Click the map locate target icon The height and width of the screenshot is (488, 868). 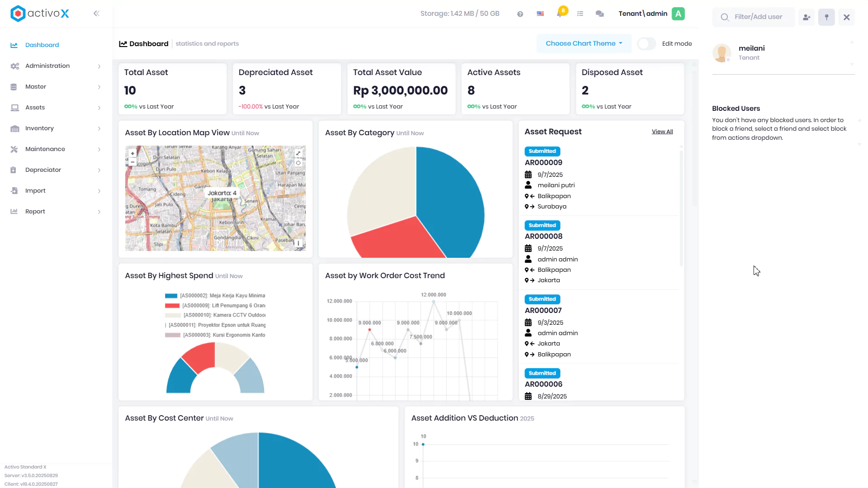pyautogui.click(x=299, y=163)
